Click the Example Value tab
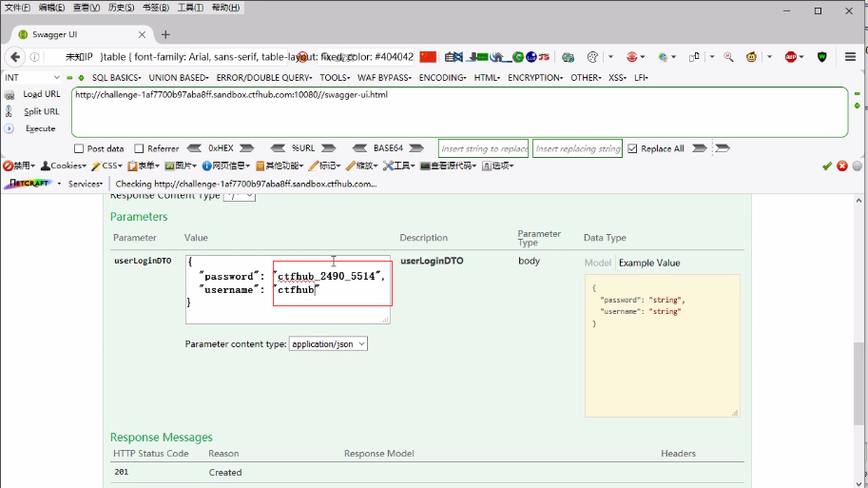 649,263
